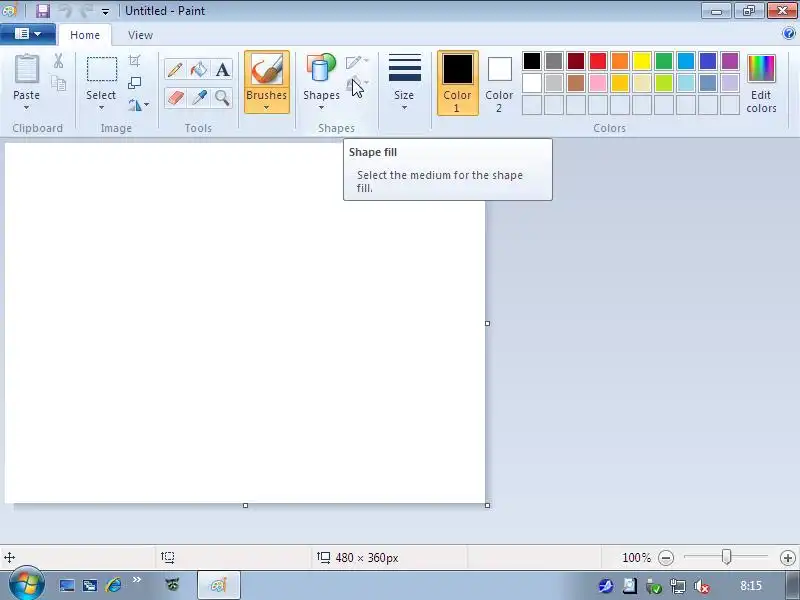Pick the pink color swatch
Viewport: 800px width, 600px height.
598,83
